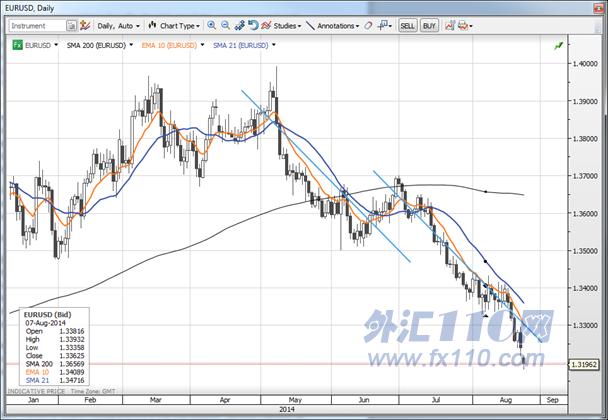
Task: Click the Jul label on the time axis
Action: click(x=435, y=400)
